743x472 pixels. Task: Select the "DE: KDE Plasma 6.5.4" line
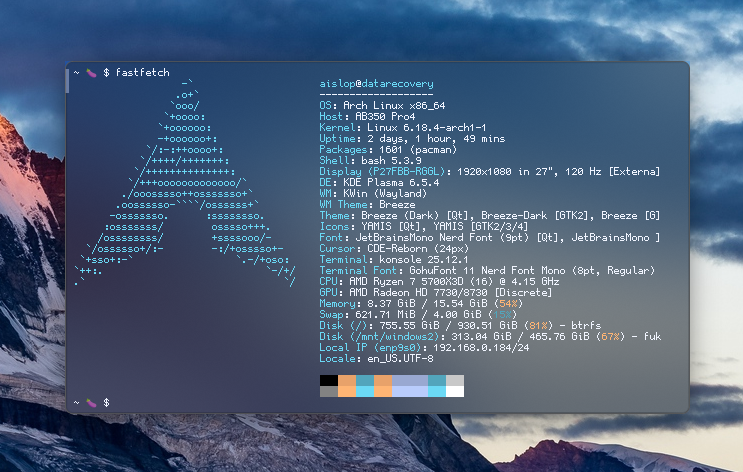click(x=379, y=182)
